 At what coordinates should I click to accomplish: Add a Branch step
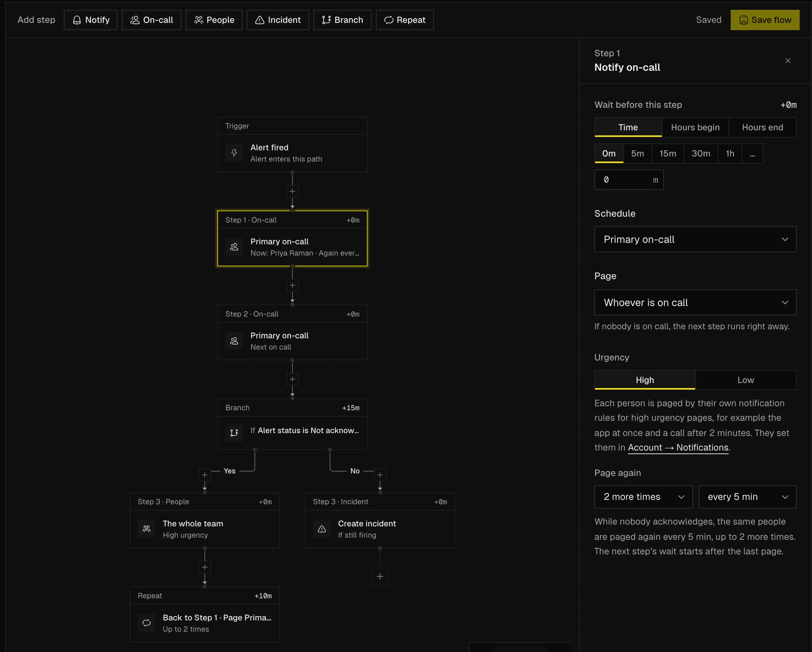coord(343,20)
